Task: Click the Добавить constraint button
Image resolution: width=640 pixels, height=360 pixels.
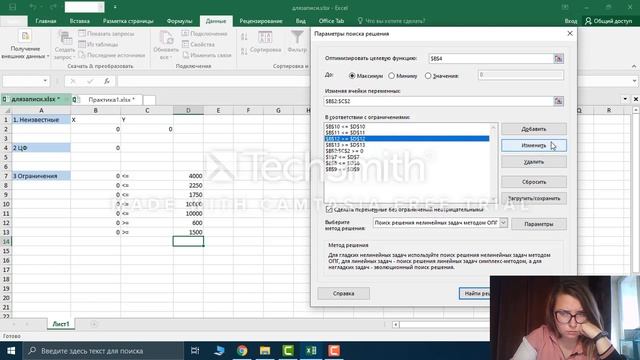Action: point(533,129)
